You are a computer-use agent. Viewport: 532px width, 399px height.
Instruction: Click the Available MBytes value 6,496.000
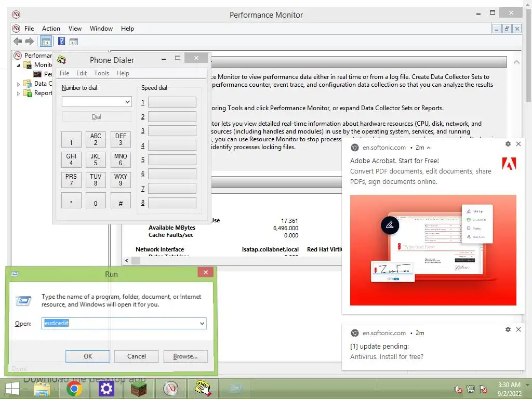pos(286,228)
